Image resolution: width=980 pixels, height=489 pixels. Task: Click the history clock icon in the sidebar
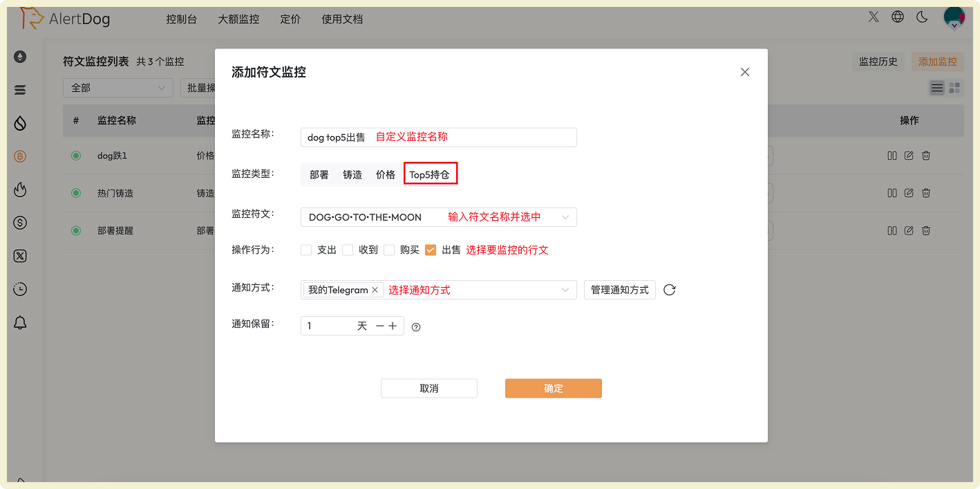[20, 289]
